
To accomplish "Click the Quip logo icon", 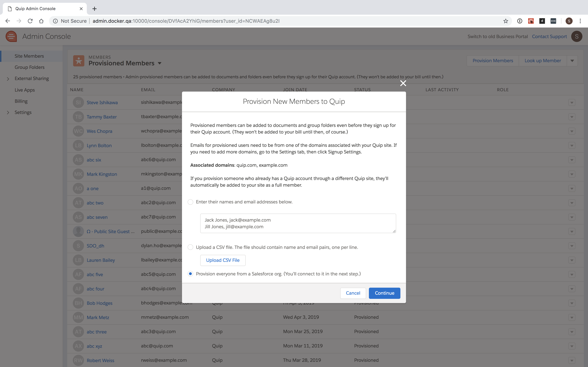I will point(11,36).
